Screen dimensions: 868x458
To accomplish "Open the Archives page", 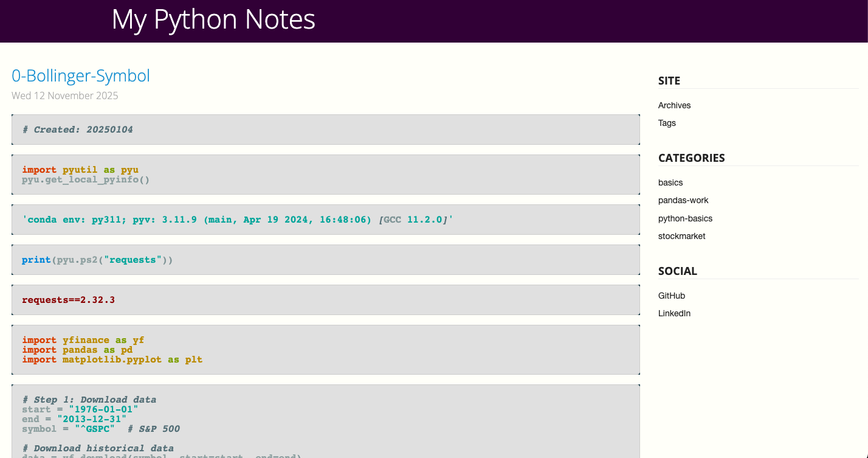I will click(x=674, y=105).
